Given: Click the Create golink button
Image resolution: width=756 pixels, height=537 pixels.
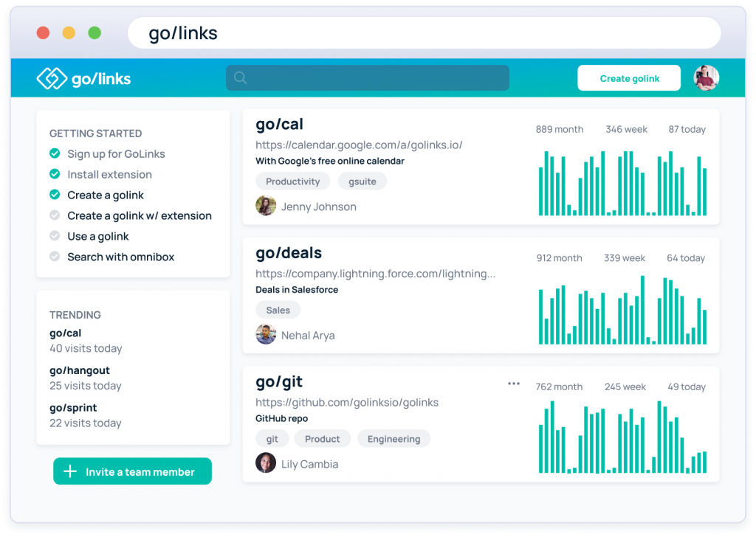Looking at the screenshot, I should (629, 78).
